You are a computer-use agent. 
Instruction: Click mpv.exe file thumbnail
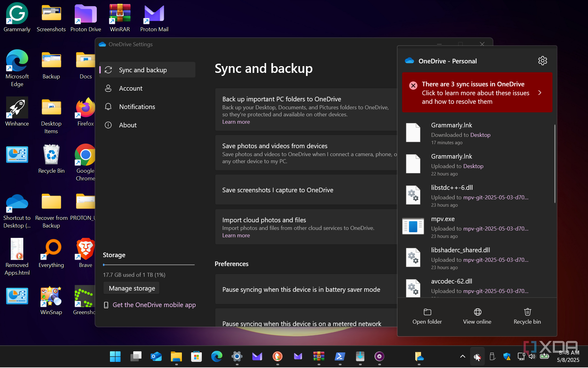point(413,226)
